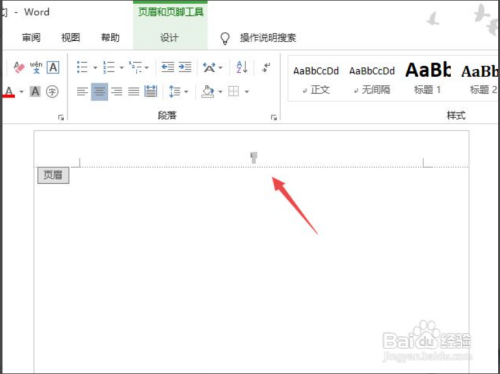Switch to the 设计 (Design) tab
500x374 pixels.
tap(169, 38)
